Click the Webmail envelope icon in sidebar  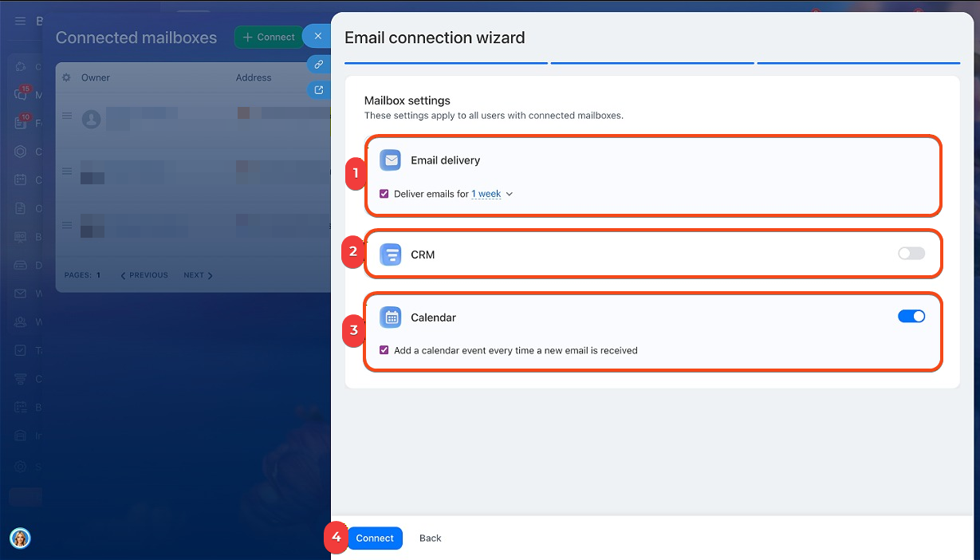21,294
